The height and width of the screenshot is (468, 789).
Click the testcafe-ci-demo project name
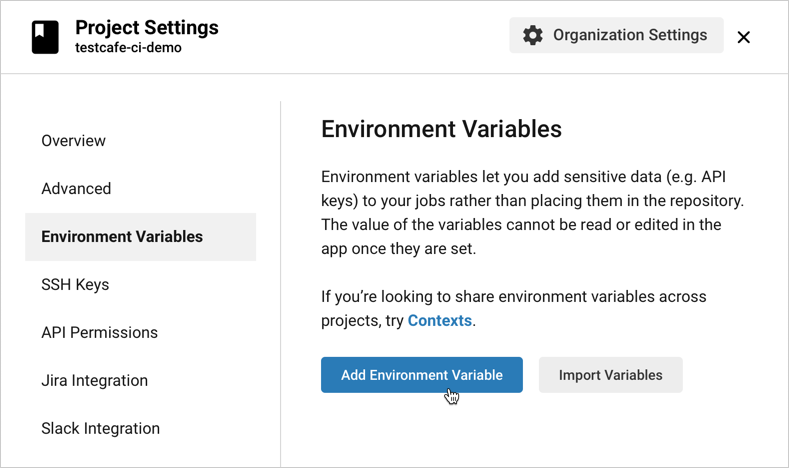[x=128, y=49]
